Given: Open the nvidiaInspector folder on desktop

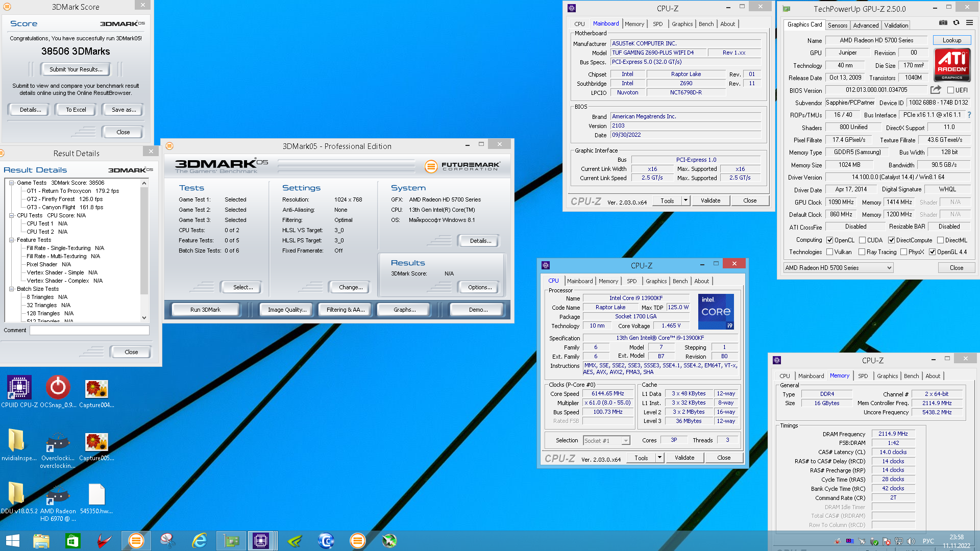Looking at the screenshot, I should pyautogui.click(x=18, y=445).
